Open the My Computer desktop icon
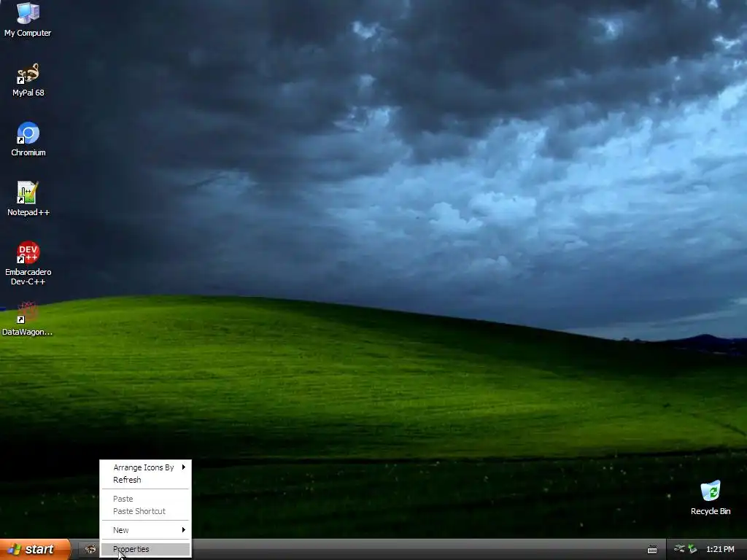Screen dimensions: 747x560 point(28,19)
